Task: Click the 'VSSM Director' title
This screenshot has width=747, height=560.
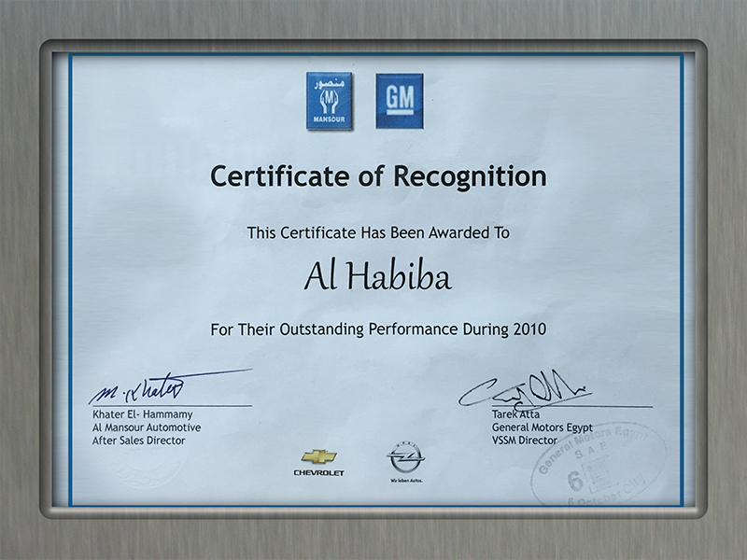Action: click(x=524, y=440)
